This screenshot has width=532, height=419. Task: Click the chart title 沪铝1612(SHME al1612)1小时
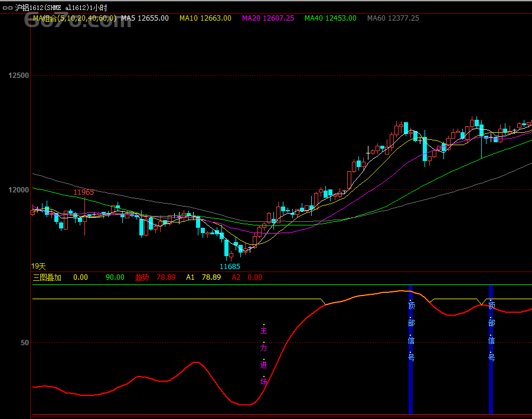click(61, 8)
